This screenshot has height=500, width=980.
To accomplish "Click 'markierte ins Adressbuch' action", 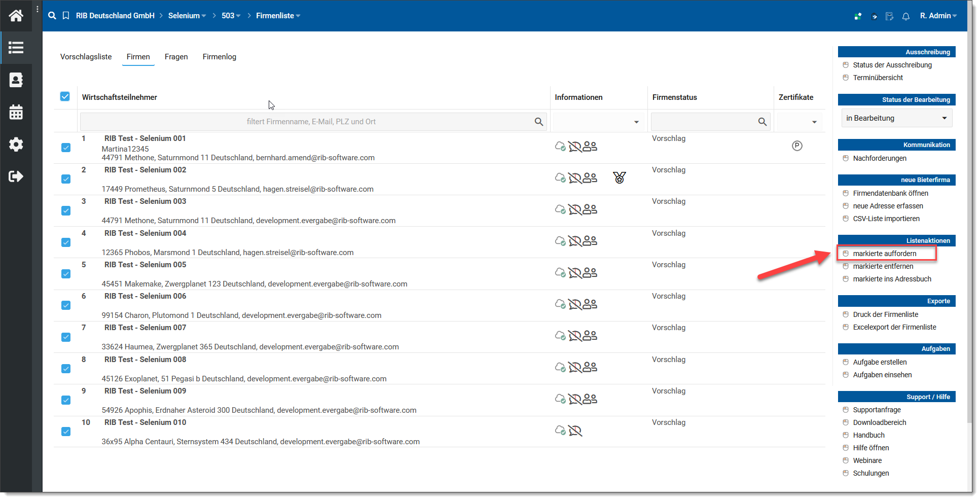I will (x=892, y=279).
